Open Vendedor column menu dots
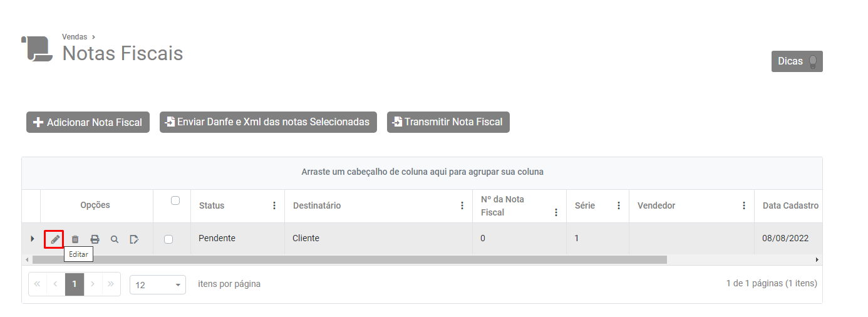868x317 pixels. (744, 205)
